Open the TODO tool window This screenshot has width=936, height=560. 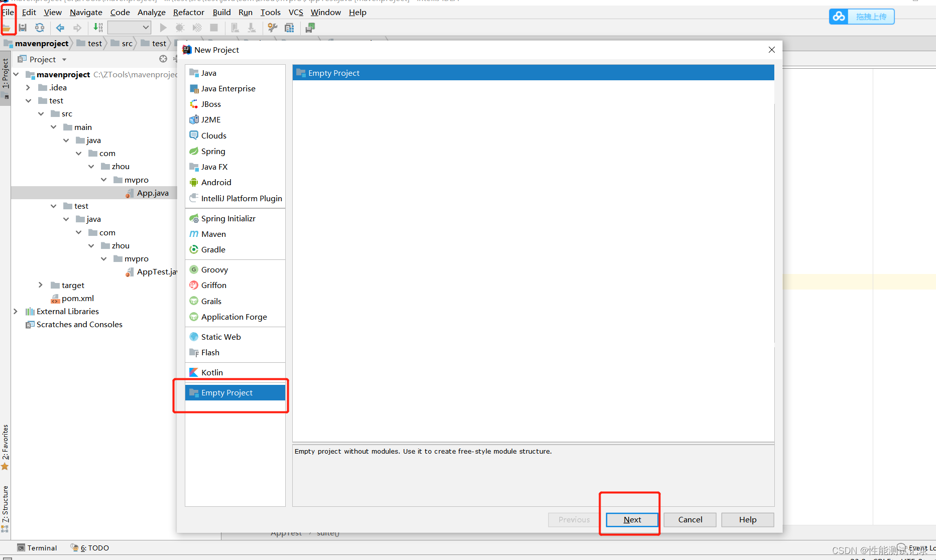(90, 548)
